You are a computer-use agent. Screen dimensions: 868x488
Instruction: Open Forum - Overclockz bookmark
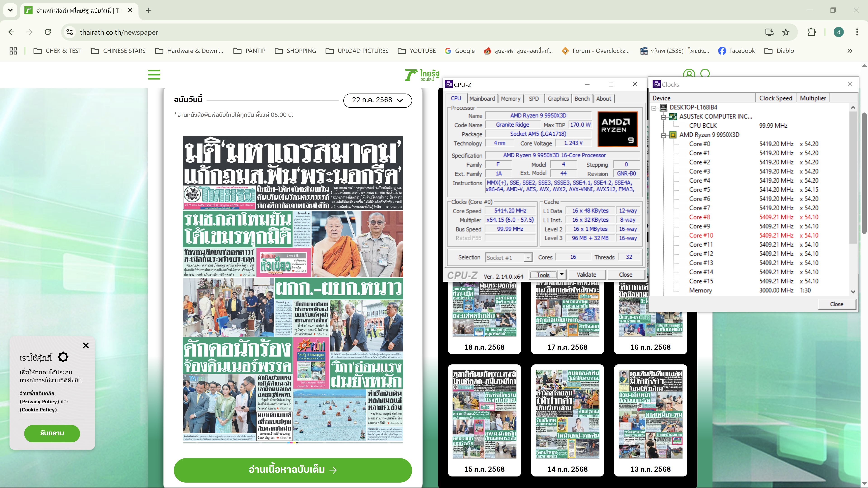click(595, 51)
